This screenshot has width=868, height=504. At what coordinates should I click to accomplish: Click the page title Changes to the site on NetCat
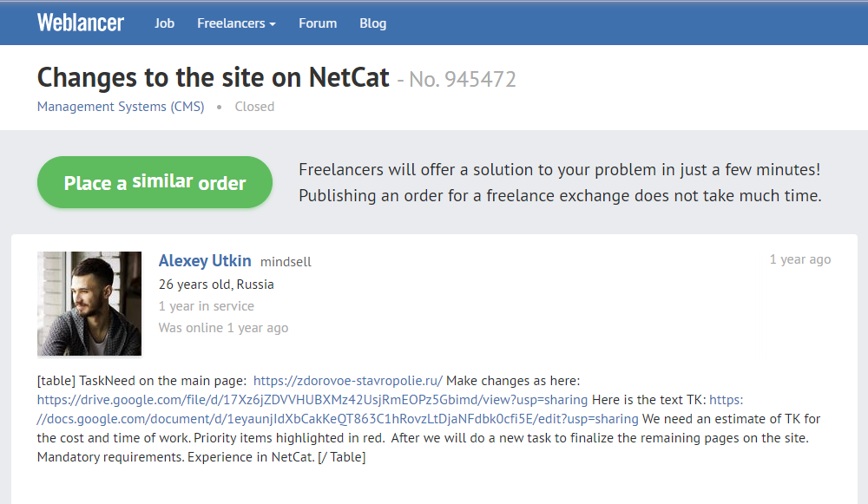pyautogui.click(x=214, y=77)
